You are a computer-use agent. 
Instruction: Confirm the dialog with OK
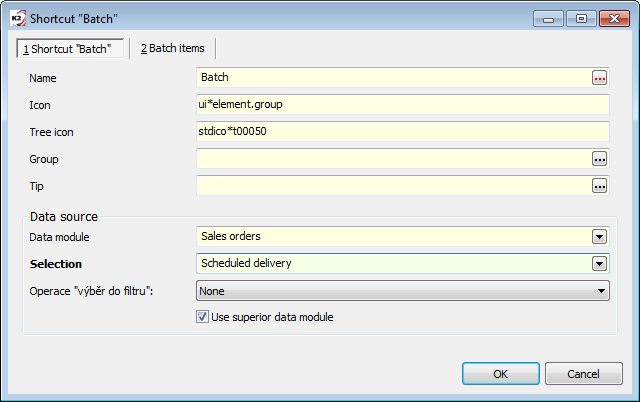coord(500,373)
